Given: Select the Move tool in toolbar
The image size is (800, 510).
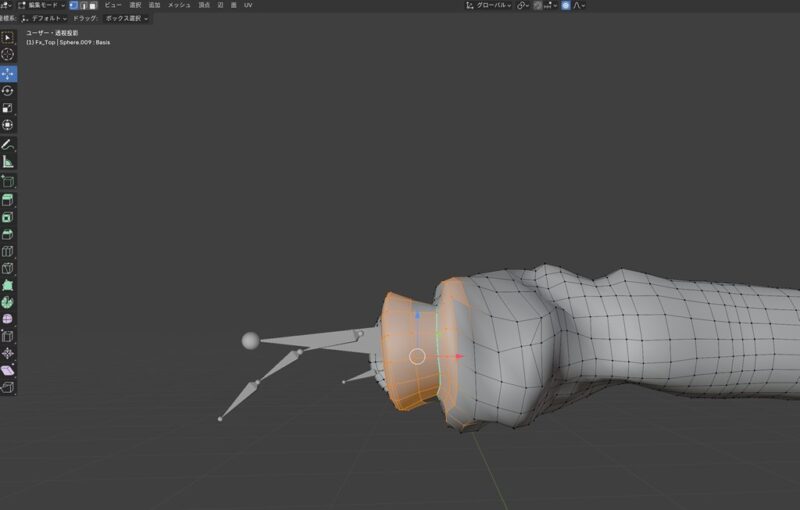Looking at the screenshot, I should tap(8, 73).
